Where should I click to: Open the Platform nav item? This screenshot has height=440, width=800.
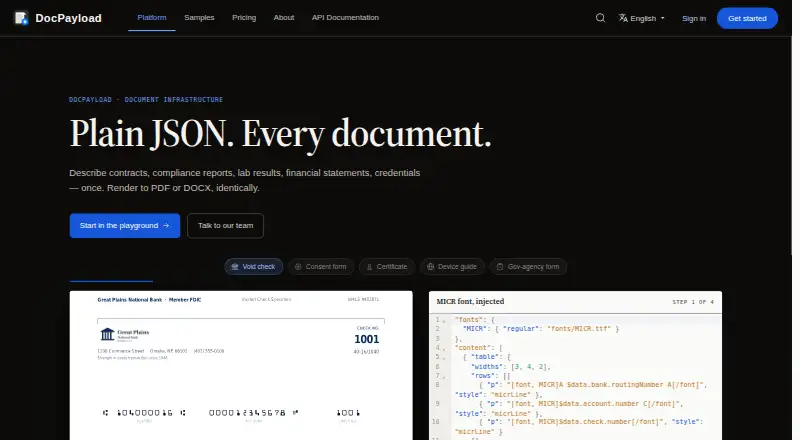tap(152, 17)
